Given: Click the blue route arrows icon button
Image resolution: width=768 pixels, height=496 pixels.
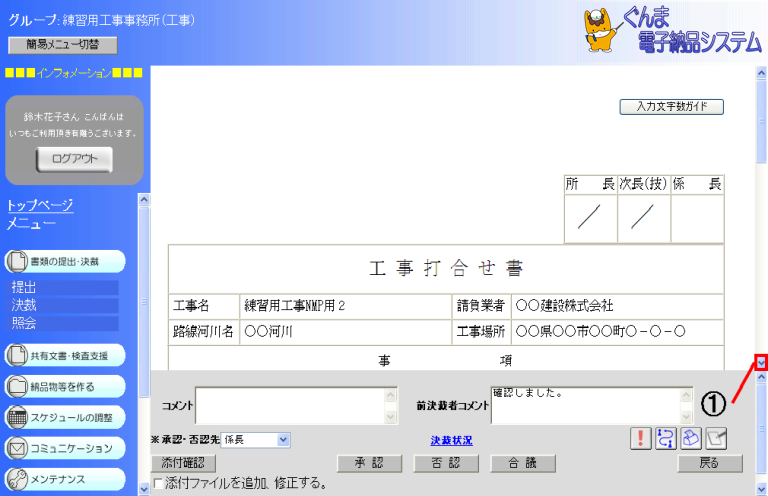Looking at the screenshot, I should point(665,438).
